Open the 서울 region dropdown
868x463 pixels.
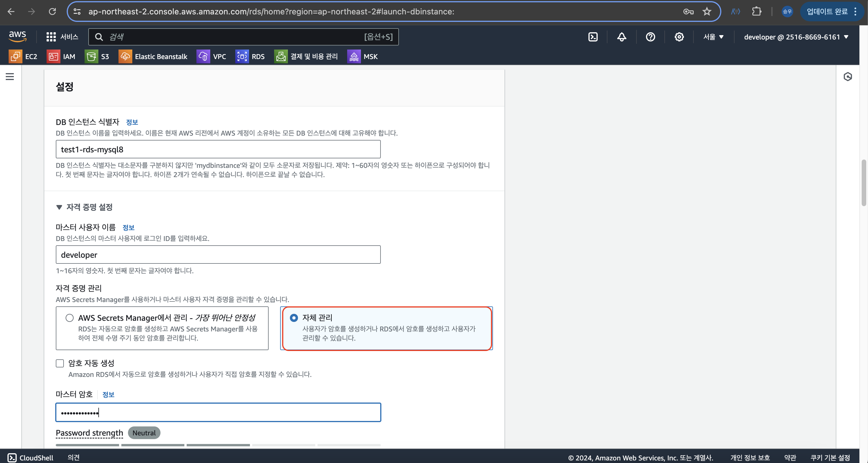[713, 37]
